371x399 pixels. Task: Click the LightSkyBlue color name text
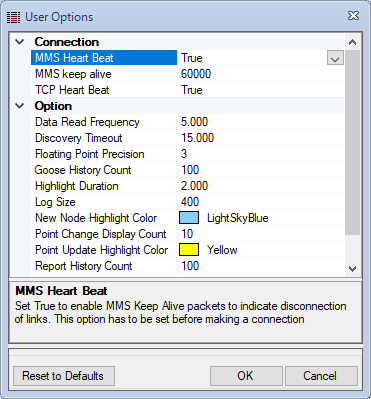point(238,218)
